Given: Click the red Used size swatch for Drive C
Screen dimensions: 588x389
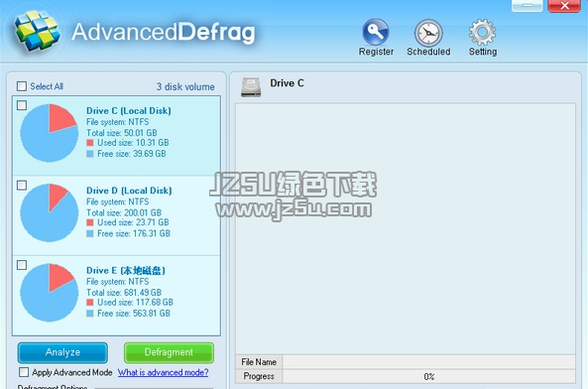Looking at the screenshot, I should 90,143.
